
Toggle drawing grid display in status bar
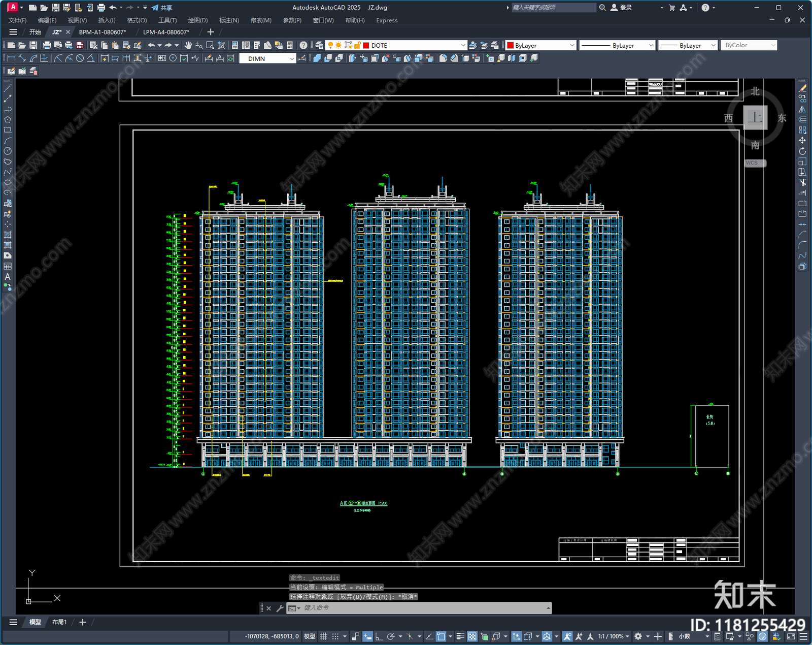[x=323, y=636]
